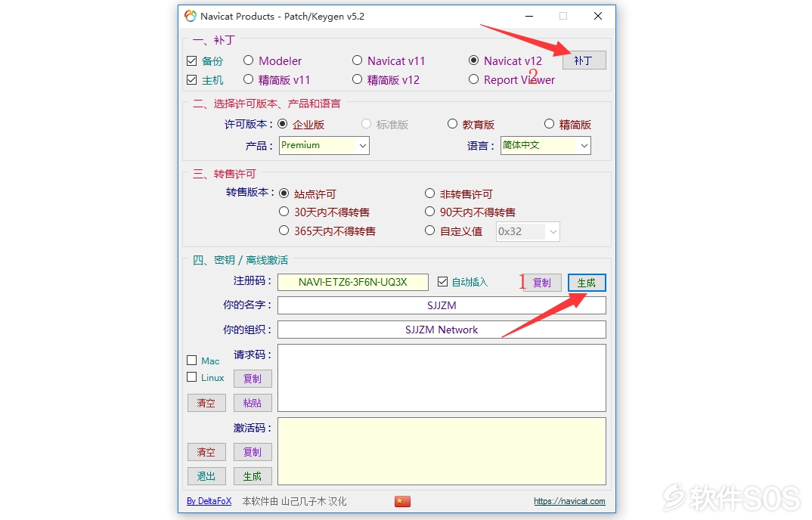The width and height of the screenshot is (812, 520).
Task: Click the 你的名字 name field
Action: tap(442, 305)
